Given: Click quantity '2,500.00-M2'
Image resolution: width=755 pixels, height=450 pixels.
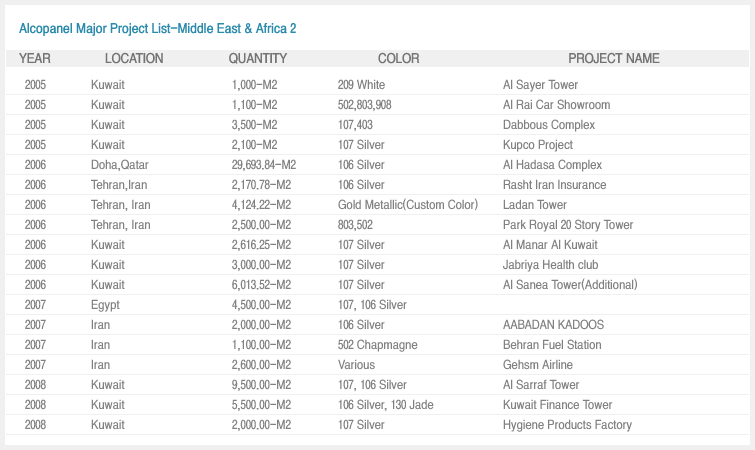Looking at the screenshot, I should [261, 225].
